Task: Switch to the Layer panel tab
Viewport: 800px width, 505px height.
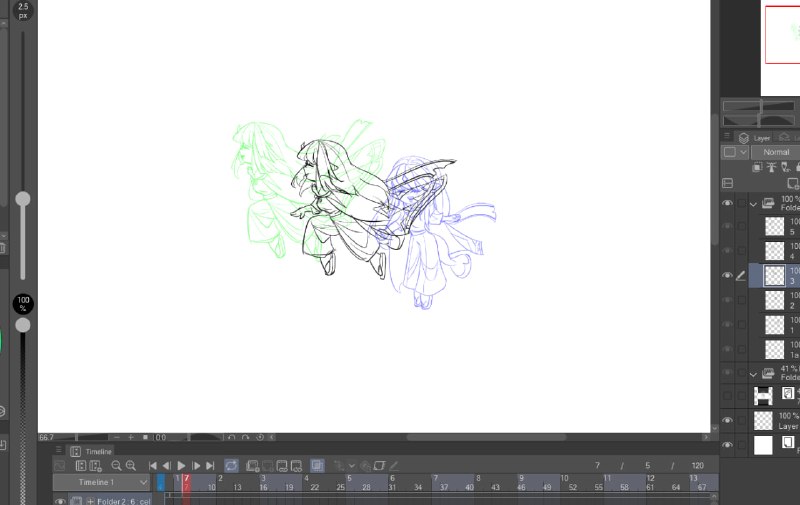Action: (x=755, y=138)
